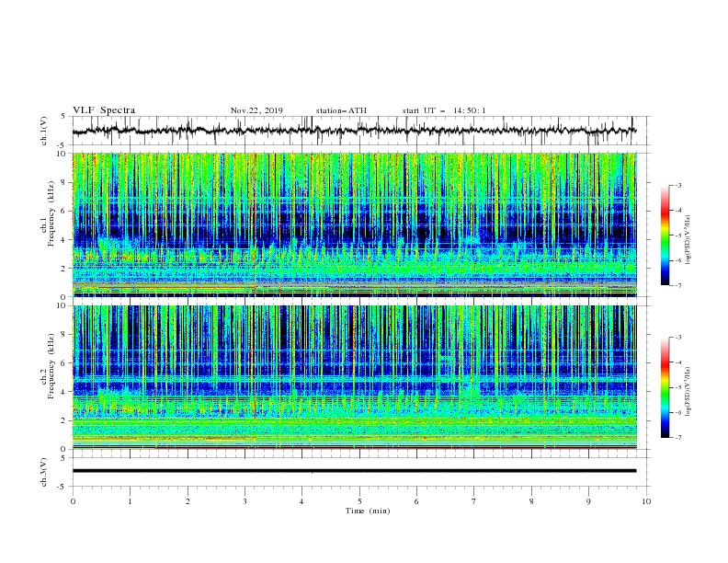Click the time axis tick label '7'

pyautogui.click(x=474, y=501)
